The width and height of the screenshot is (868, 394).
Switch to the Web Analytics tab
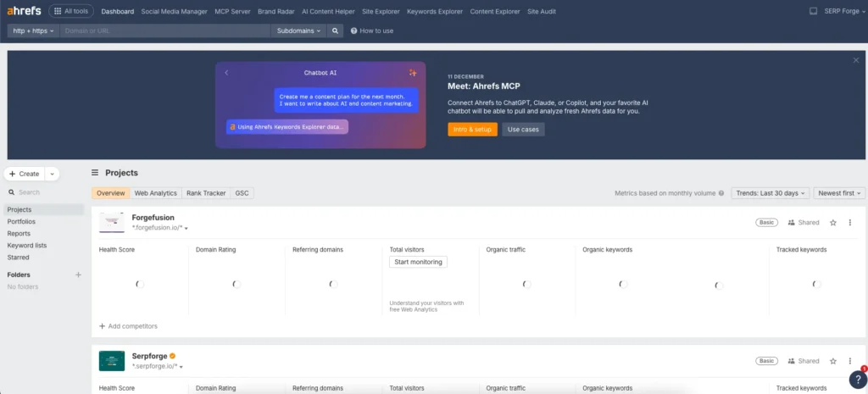pos(156,193)
